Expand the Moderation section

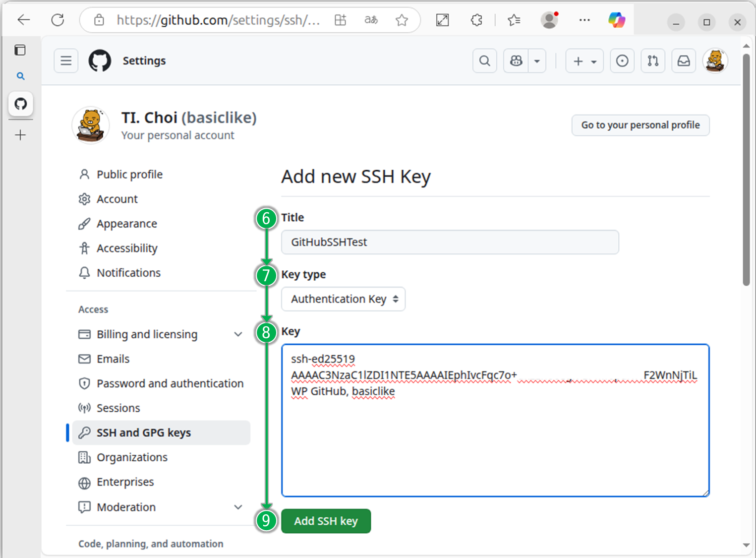coord(161,507)
